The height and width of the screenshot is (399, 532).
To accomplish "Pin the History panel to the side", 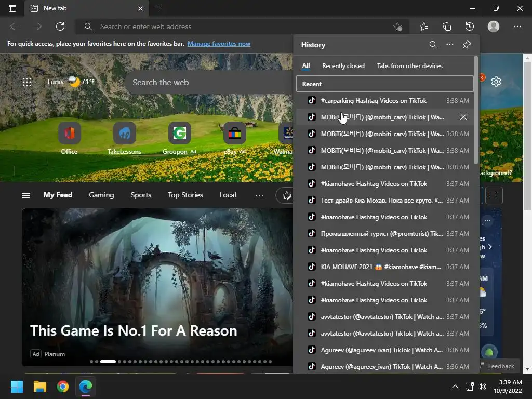I will pyautogui.click(x=467, y=45).
